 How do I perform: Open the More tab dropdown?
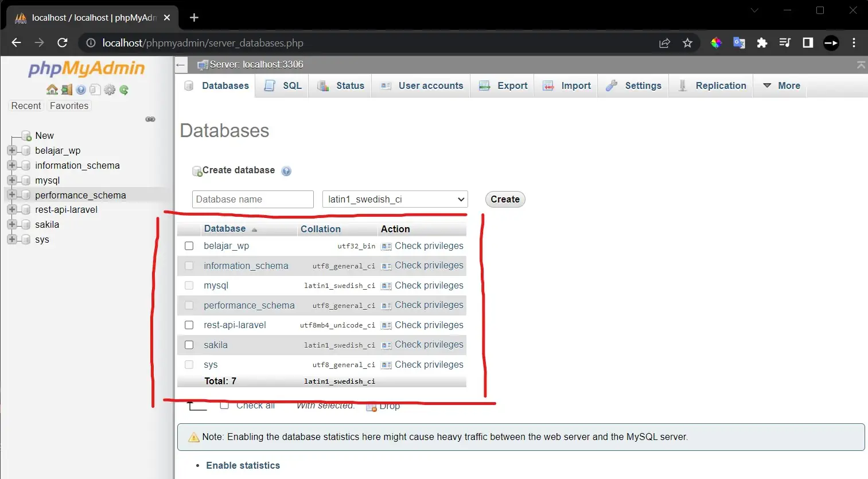(781, 85)
